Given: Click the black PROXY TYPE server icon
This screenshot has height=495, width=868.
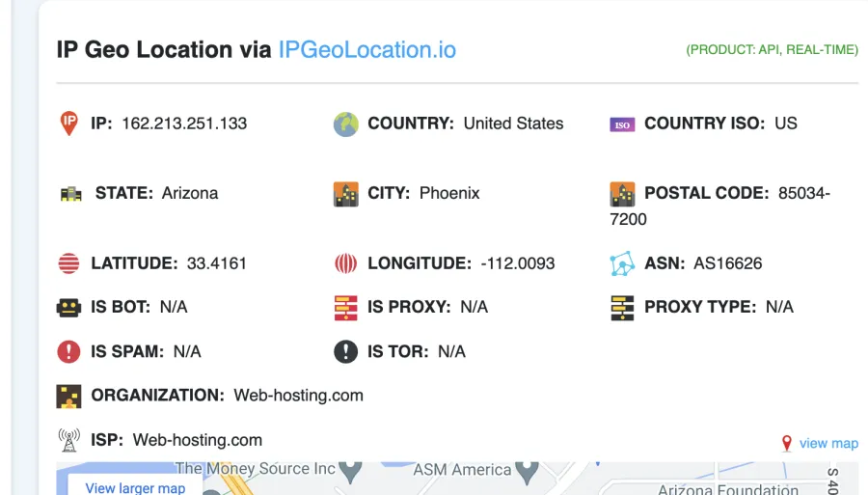Looking at the screenshot, I should [622, 308].
